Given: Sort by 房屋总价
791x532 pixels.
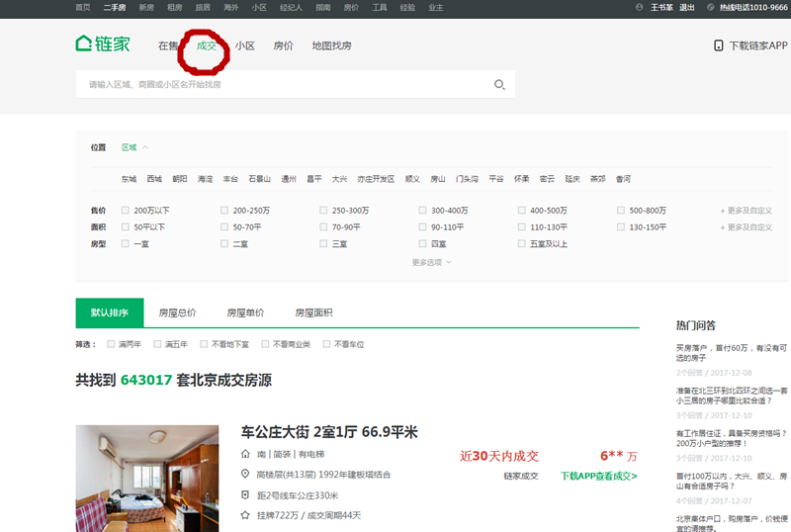Looking at the screenshot, I should (x=178, y=312).
